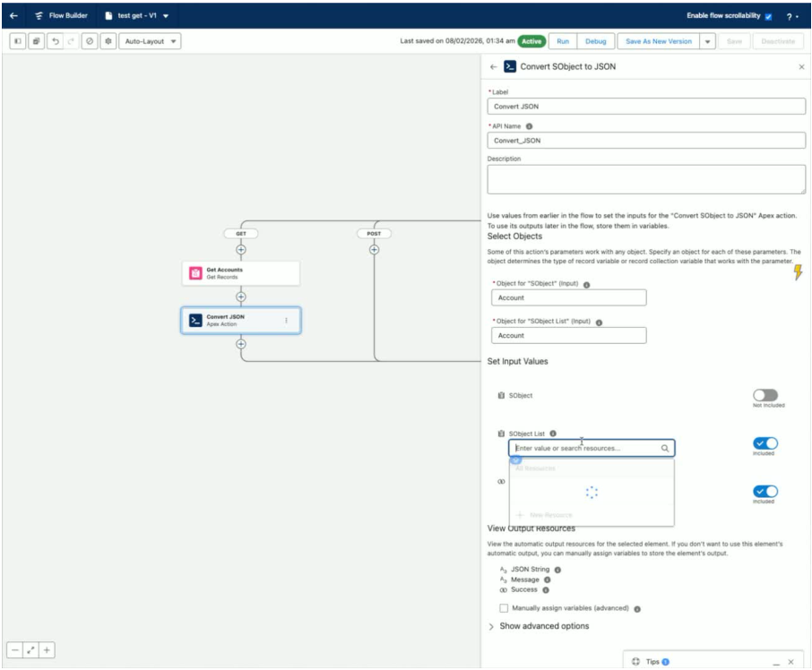Click the GET path label
Viewport: 812px width, 670px height.
241,234
